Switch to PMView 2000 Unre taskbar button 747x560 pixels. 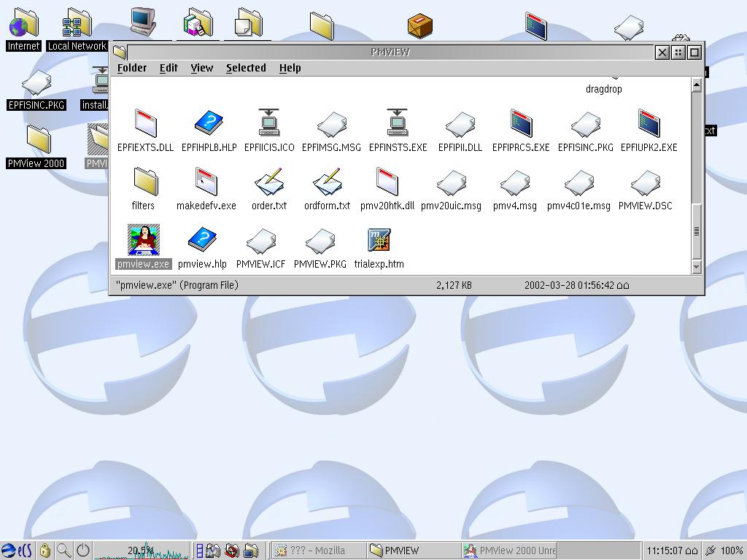pyautogui.click(x=508, y=551)
